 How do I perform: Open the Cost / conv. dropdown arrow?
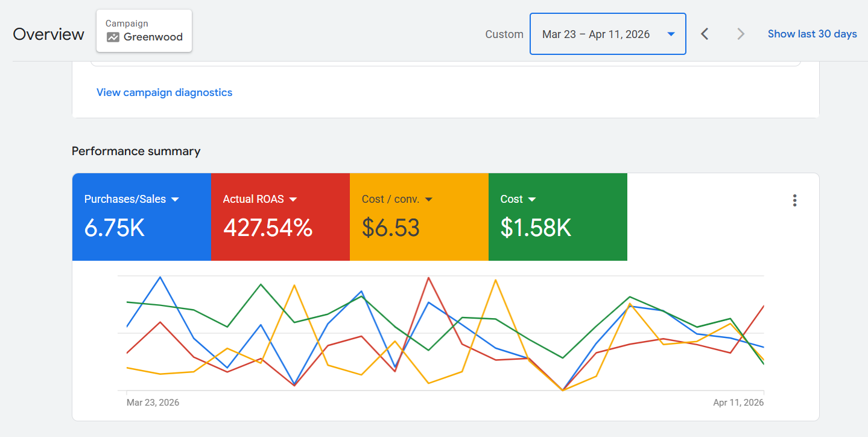[x=429, y=199]
